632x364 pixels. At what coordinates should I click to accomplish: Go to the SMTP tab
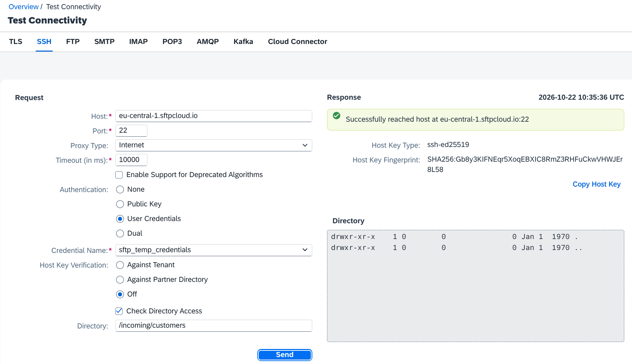[105, 42]
